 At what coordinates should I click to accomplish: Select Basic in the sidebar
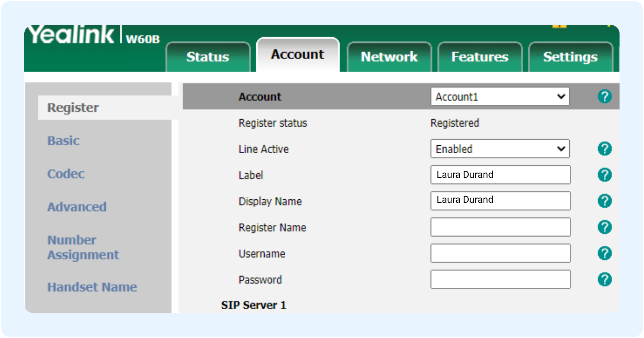tap(63, 141)
